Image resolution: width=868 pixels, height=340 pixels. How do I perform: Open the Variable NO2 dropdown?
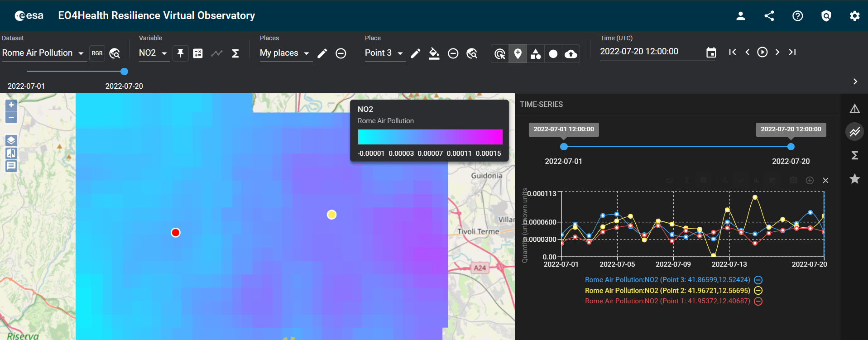coord(154,53)
